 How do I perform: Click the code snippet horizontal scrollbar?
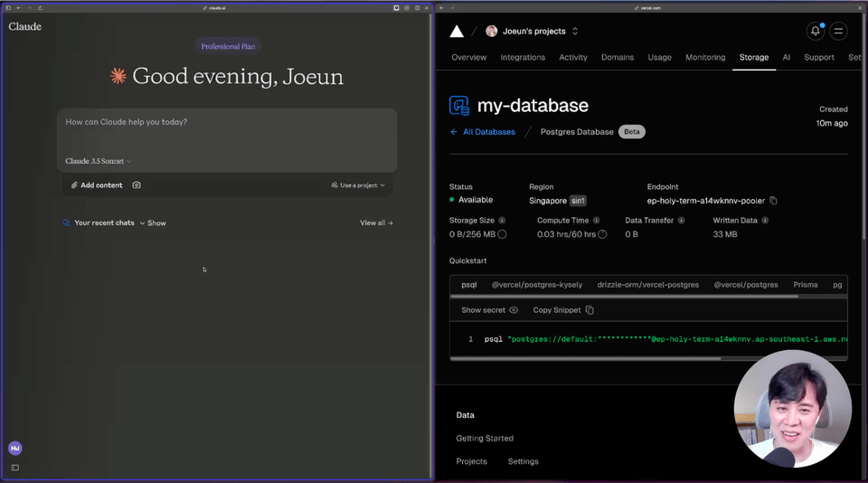586,358
